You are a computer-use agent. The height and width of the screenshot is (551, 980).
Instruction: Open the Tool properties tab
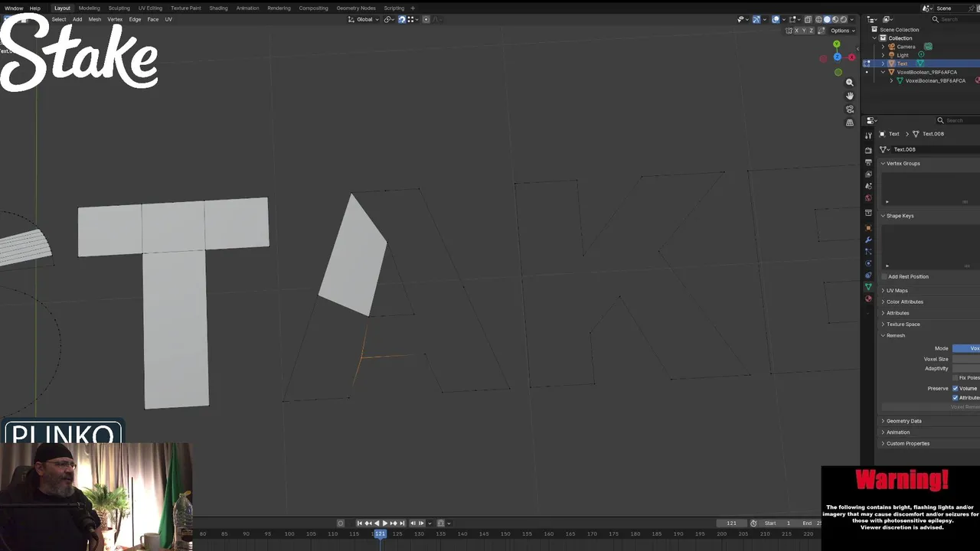(868, 135)
